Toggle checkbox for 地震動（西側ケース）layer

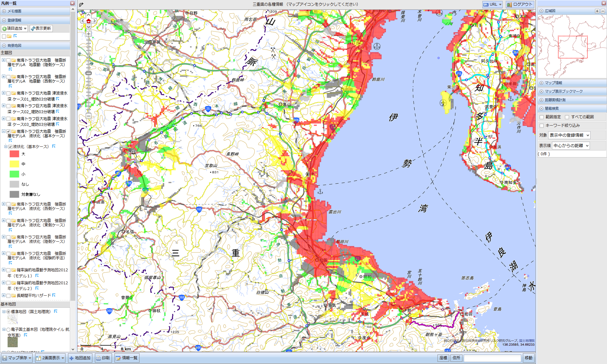pos(9,77)
